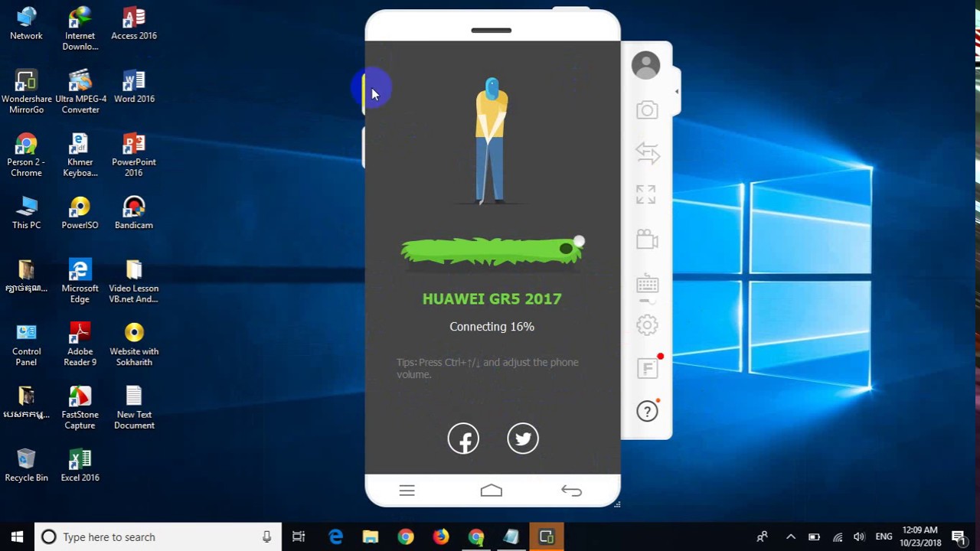The height and width of the screenshot is (551, 980).
Task: Click the taskbar search box
Action: click(x=158, y=536)
